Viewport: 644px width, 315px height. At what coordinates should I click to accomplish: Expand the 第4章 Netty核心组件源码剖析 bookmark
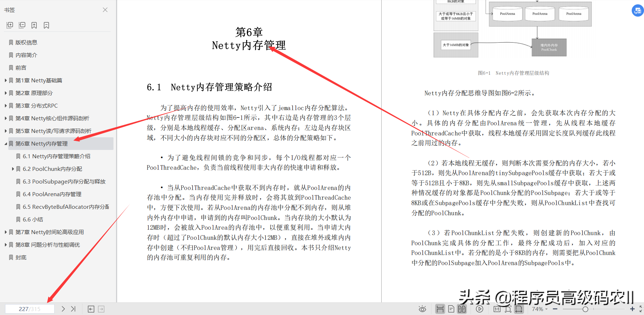[6, 118]
